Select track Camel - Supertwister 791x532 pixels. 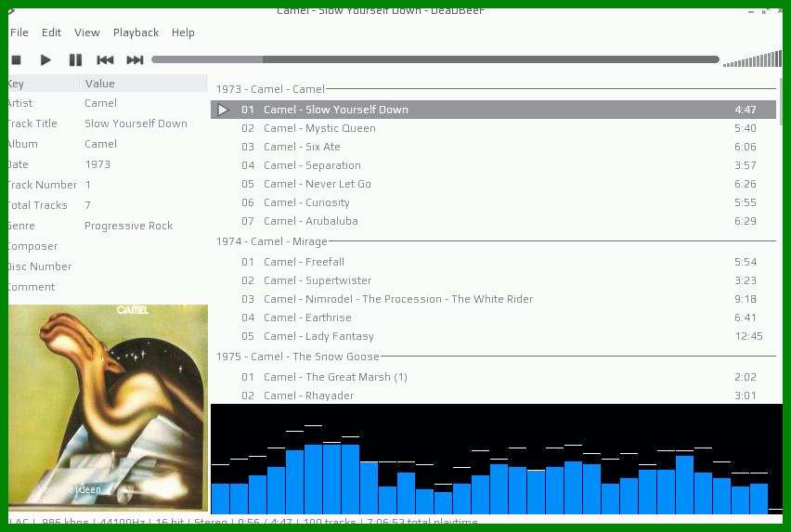493,280
